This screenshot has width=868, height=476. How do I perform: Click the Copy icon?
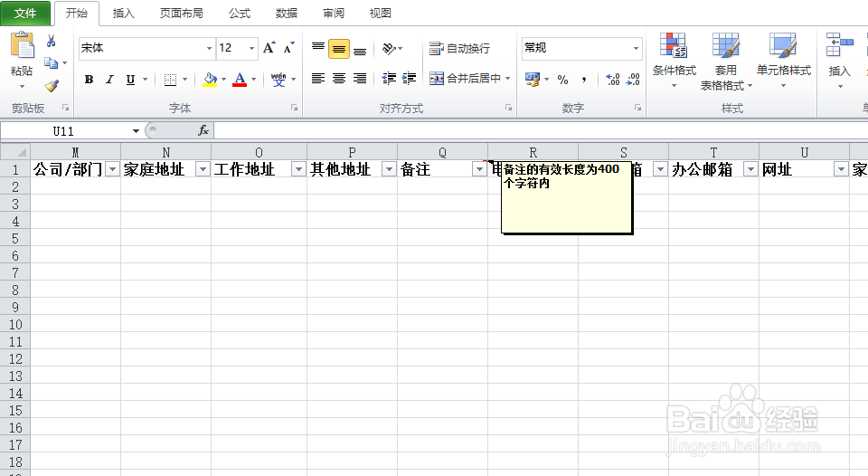click(51, 63)
